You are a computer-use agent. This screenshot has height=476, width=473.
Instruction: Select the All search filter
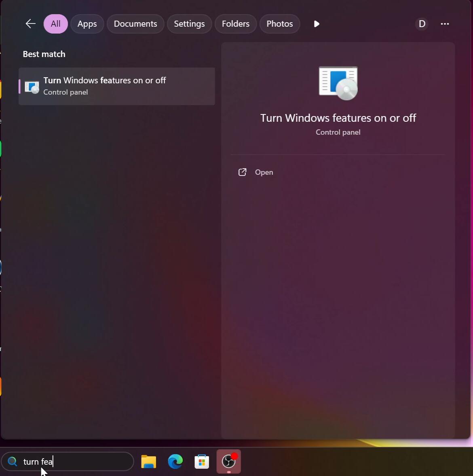point(55,23)
